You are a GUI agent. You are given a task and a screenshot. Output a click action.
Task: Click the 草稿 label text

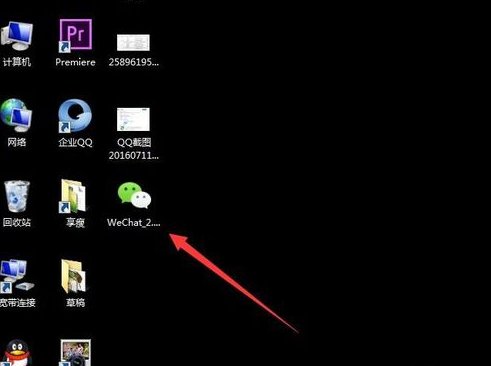[75, 302]
